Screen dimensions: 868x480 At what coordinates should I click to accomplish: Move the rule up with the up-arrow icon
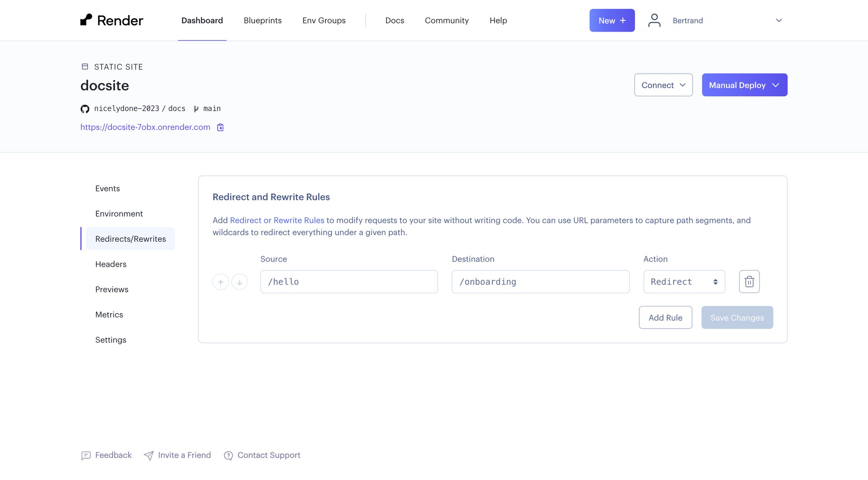(x=221, y=281)
